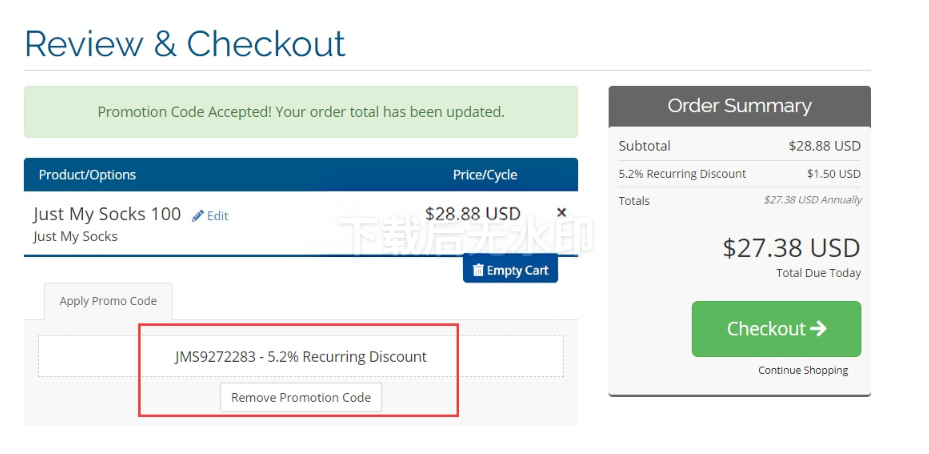Click the Price/Cycle column header

(485, 175)
